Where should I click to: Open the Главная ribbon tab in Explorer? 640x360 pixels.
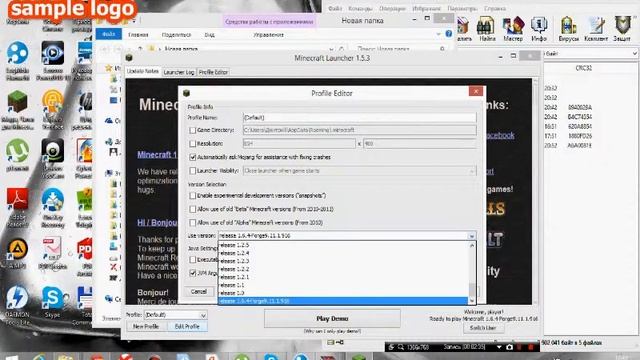[138, 35]
